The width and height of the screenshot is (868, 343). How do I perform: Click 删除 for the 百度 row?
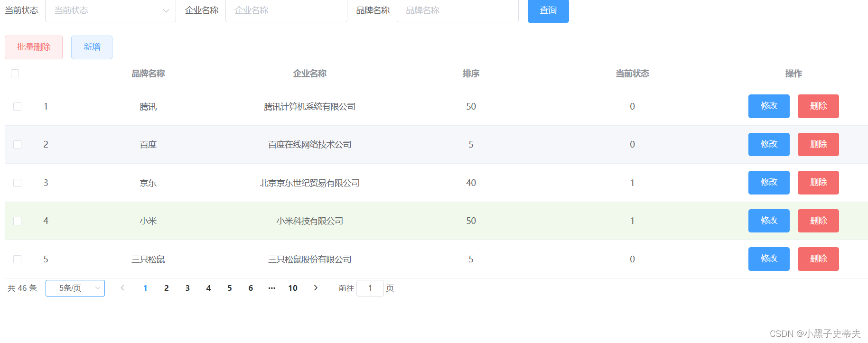[818, 144]
